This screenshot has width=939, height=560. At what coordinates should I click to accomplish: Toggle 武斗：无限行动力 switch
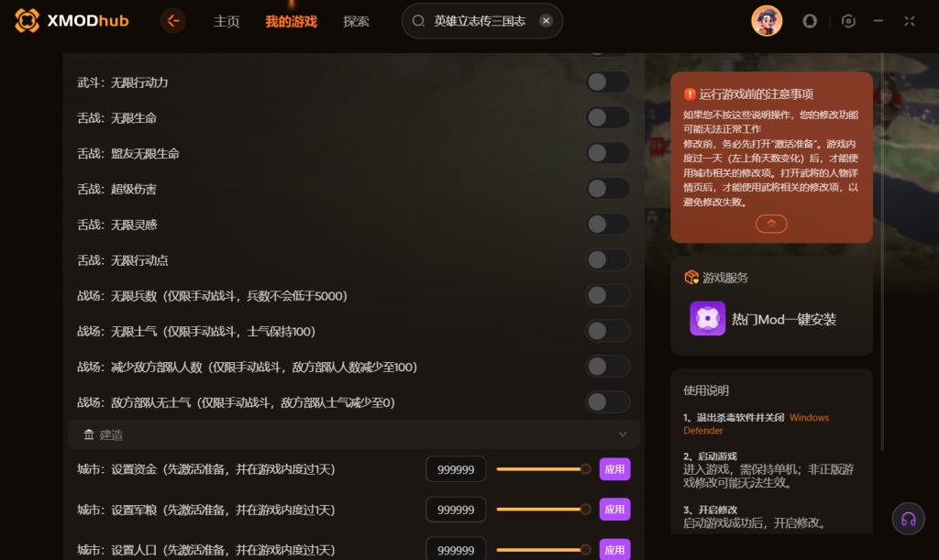[607, 82]
